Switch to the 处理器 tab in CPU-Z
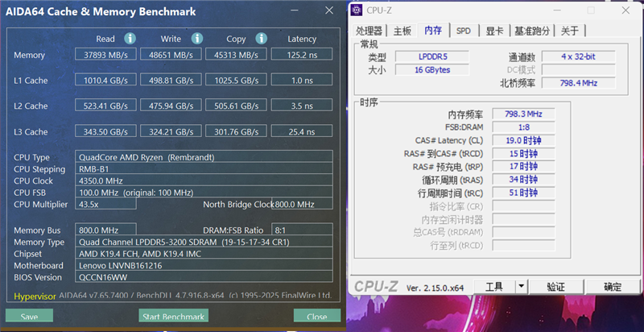The image size is (644, 332). tap(369, 31)
